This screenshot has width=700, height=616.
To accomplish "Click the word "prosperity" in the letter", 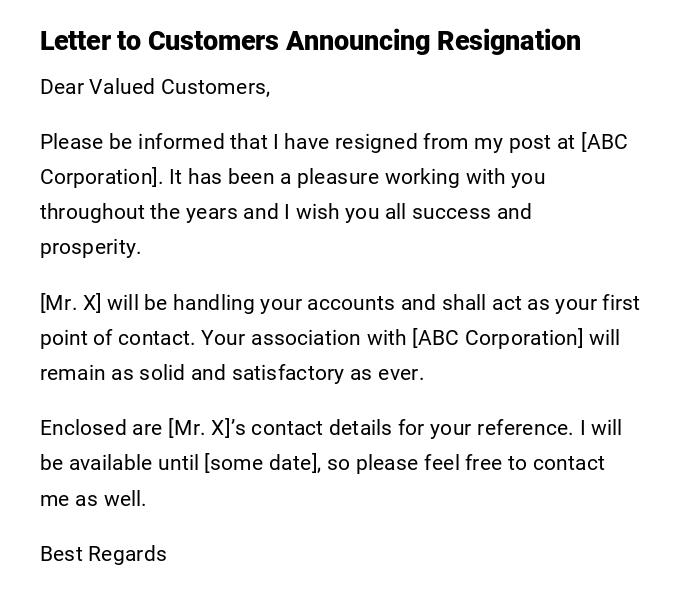I will (88, 247).
